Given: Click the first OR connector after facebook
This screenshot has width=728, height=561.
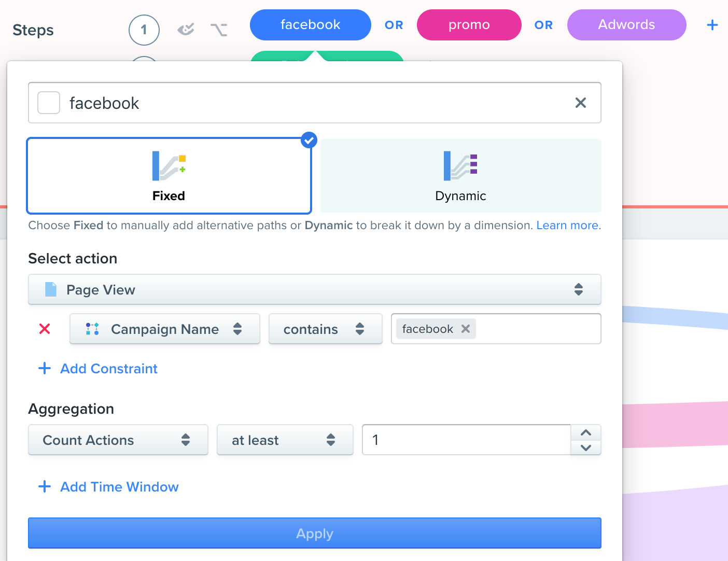Looking at the screenshot, I should 394,25.
